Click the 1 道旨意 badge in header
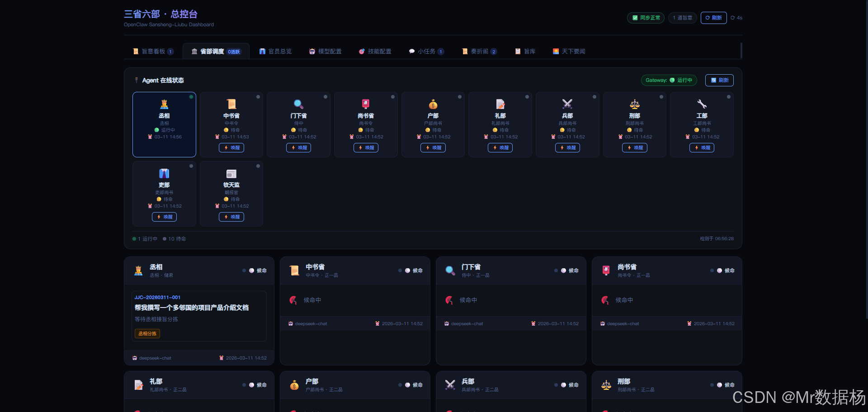 coord(683,18)
